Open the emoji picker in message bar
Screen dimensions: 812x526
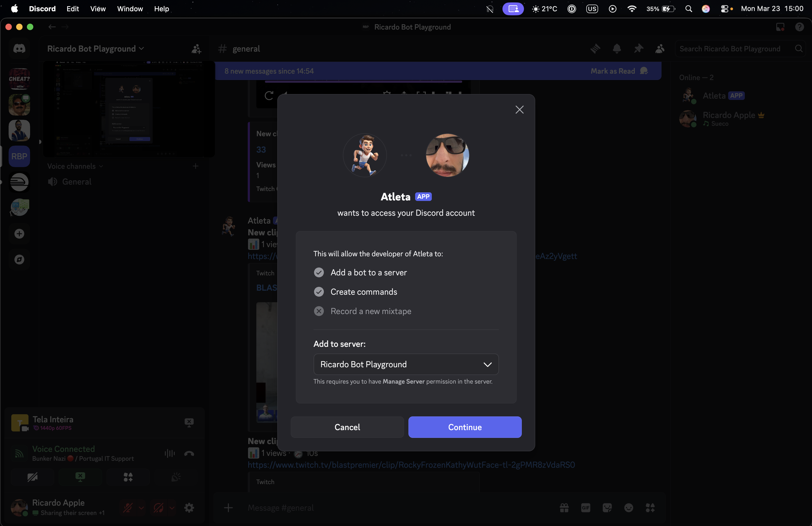(x=629, y=508)
